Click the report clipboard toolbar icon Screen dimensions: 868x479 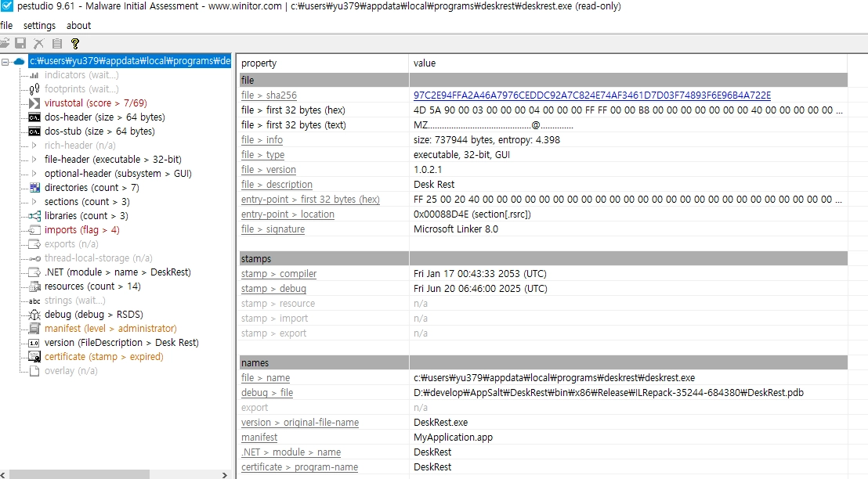(x=57, y=43)
